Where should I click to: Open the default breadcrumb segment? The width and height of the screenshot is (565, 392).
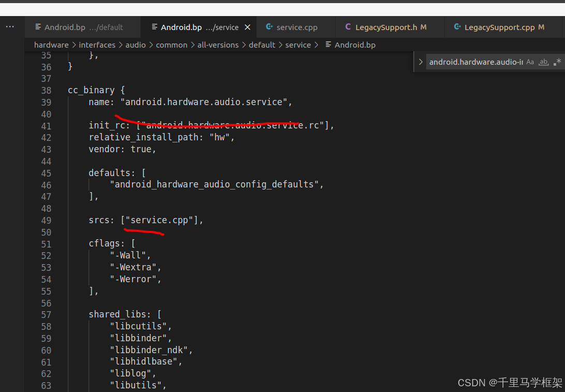pyautogui.click(x=262, y=45)
